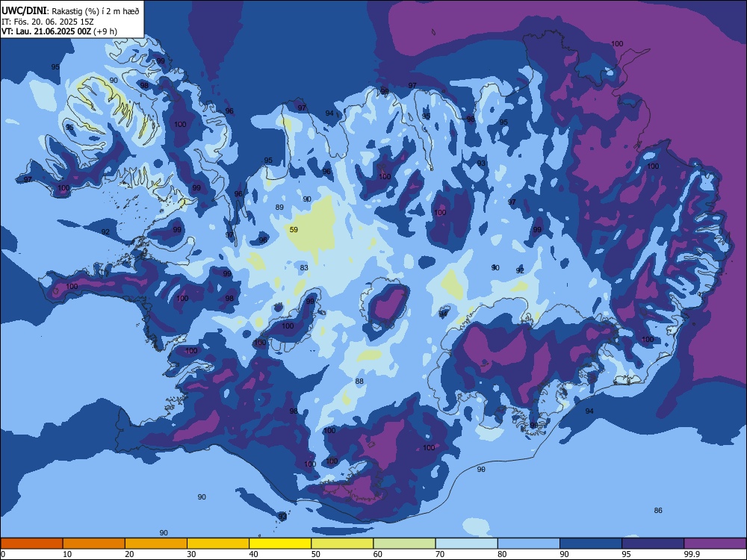
Task: Click the 'UWC/DINI: Rakastig (%) í 2 m hæð' title
Action: coord(70,11)
